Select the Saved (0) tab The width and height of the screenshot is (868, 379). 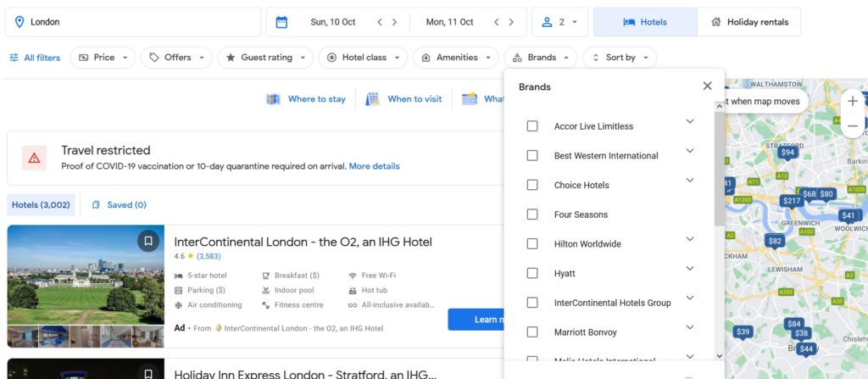click(x=119, y=204)
